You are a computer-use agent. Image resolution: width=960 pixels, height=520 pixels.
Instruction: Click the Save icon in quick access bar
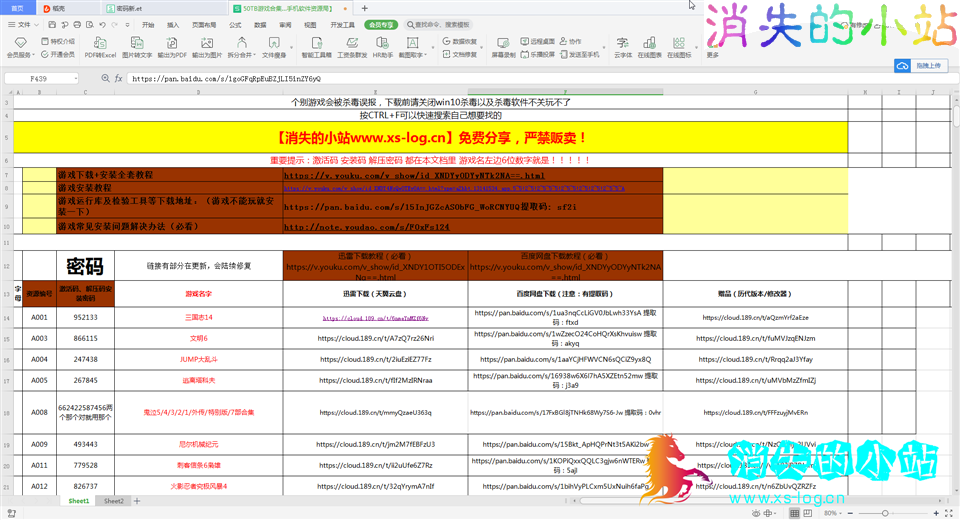coord(52,25)
